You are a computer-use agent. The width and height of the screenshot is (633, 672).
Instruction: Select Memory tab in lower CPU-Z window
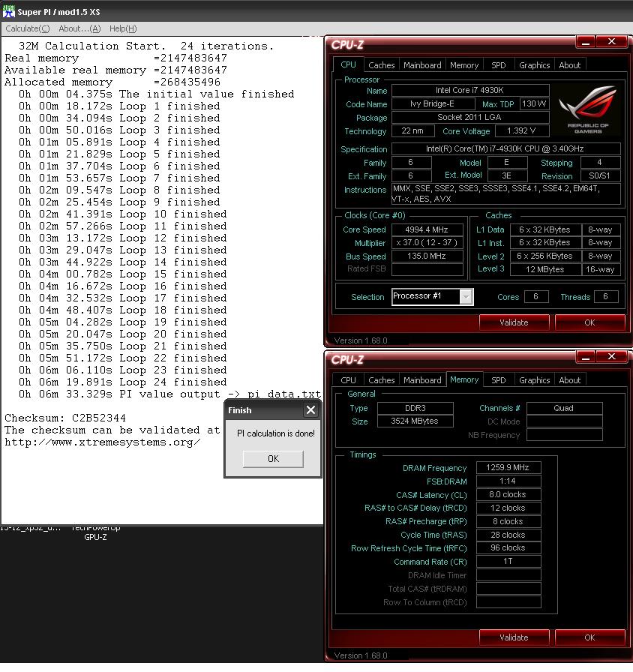(x=464, y=379)
